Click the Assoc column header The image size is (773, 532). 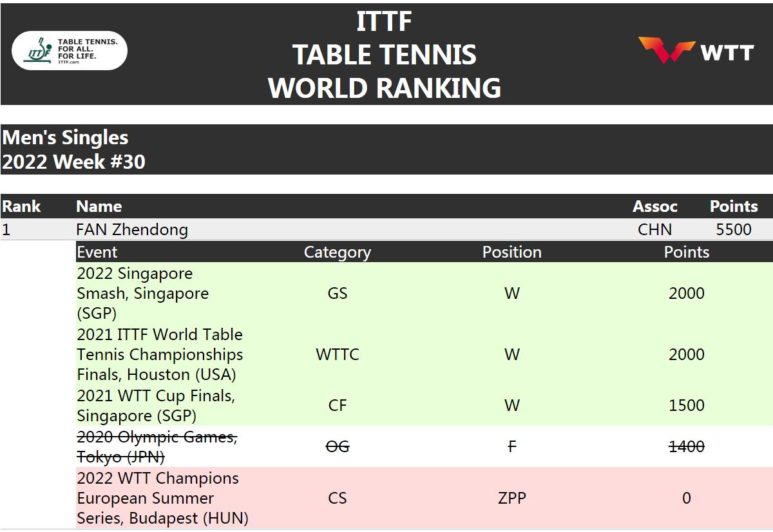point(654,206)
